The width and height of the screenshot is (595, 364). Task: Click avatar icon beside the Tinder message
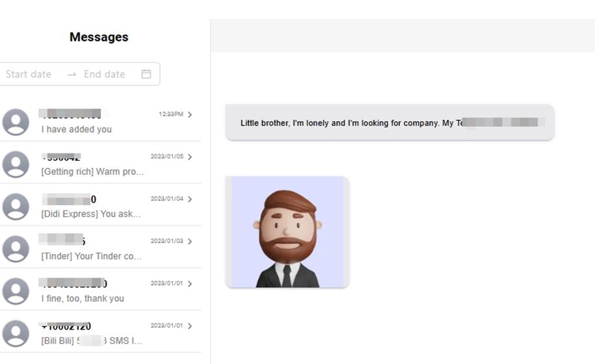coord(16,249)
